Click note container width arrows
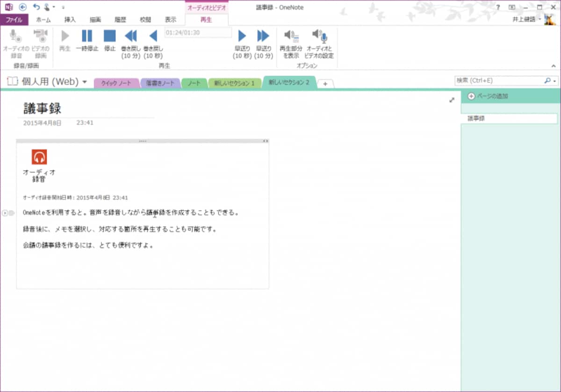This screenshot has width=561, height=392. pos(265,141)
